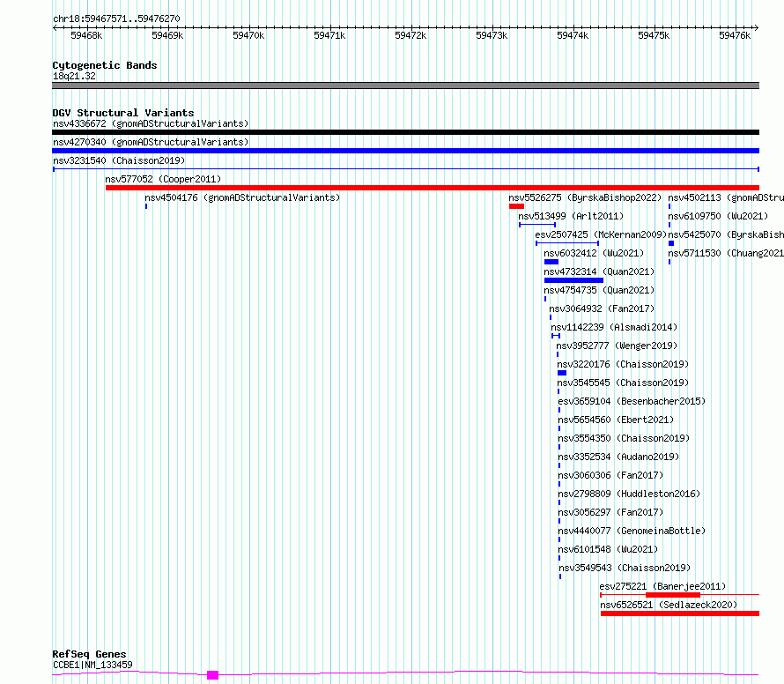Select nsv3231540 (Chaisson2019) label
This screenshot has width=784, height=684.
(x=119, y=160)
